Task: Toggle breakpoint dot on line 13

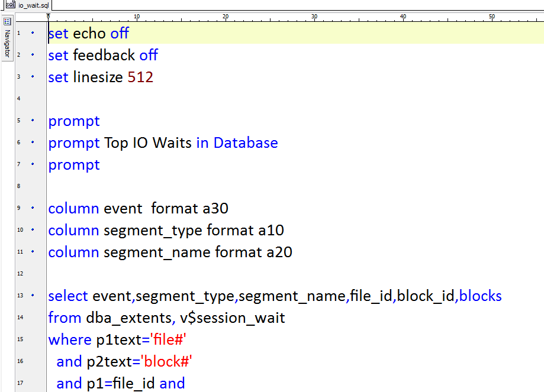Action: [x=33, y=295]
